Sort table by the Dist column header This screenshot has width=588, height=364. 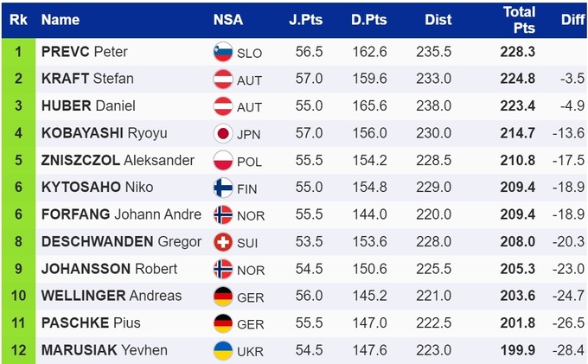coord(438,20)
